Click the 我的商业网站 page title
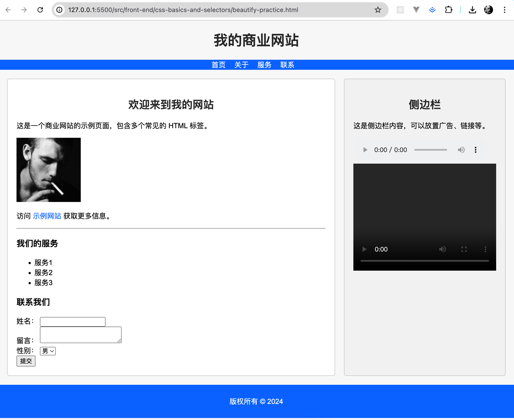Viewport: 514px width, 420px height. tap(256, 40)
